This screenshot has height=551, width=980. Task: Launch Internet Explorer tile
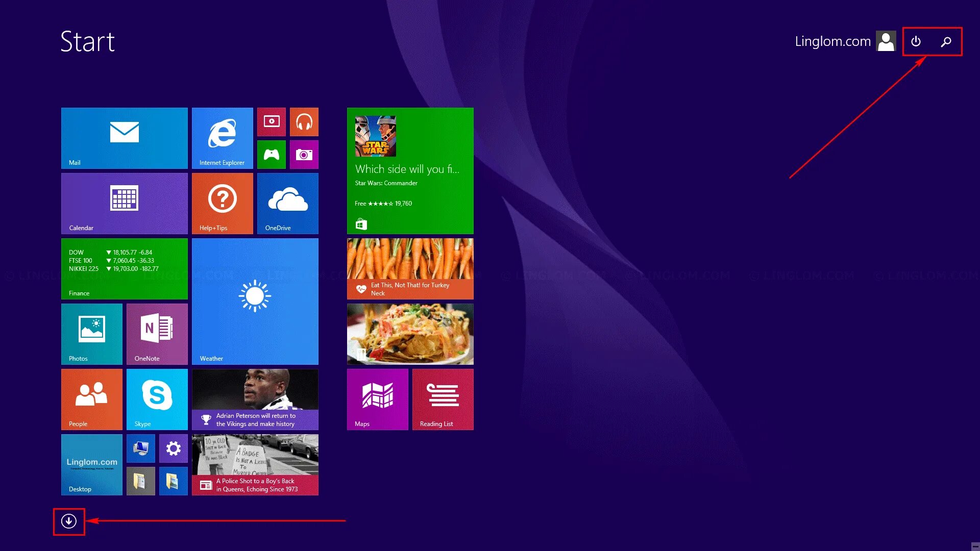click(222, 138)
